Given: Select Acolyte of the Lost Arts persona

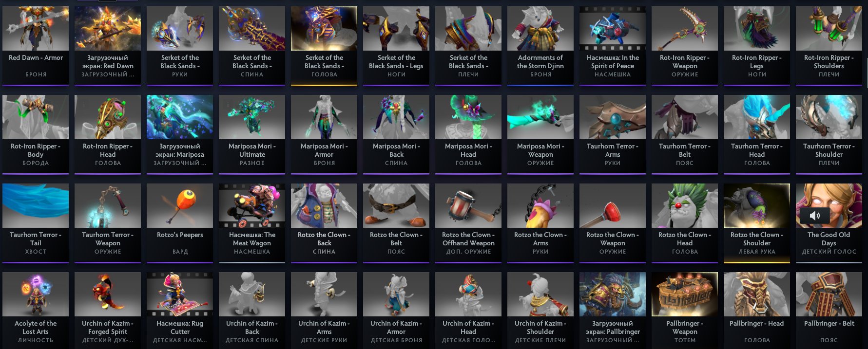Looking at the screenshot, I should click(x=36, y=311).
